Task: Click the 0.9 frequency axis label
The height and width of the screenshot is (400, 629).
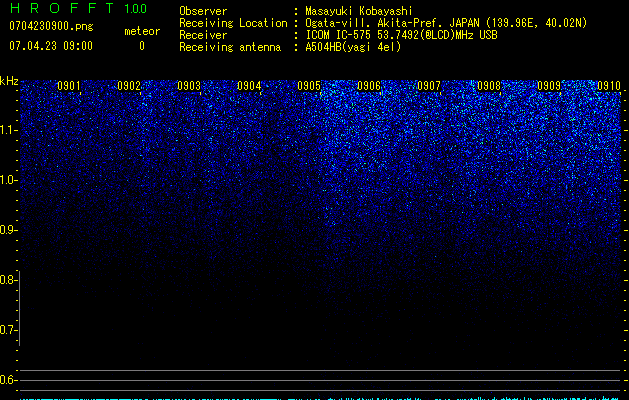Action: click(x=8, y=230)
